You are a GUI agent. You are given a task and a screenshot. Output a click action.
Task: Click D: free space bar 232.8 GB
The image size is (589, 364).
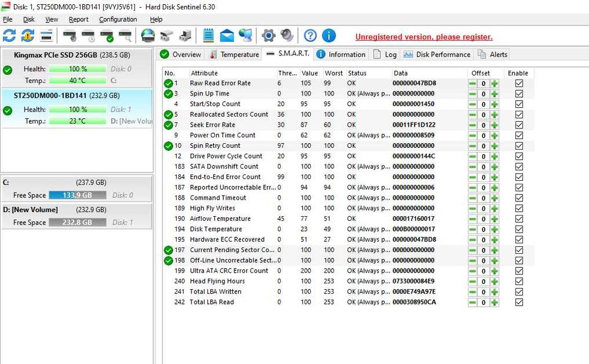[x=77, y=223]
